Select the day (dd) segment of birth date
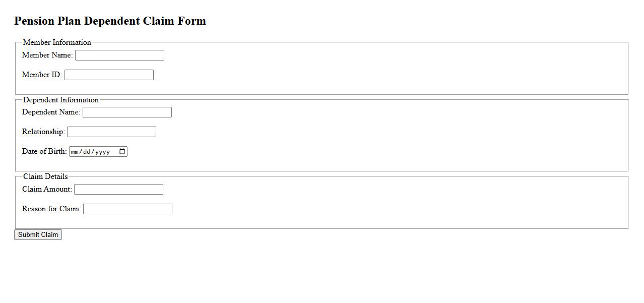Viewport: 644px width, 303px height. click(x=87, y=152)
